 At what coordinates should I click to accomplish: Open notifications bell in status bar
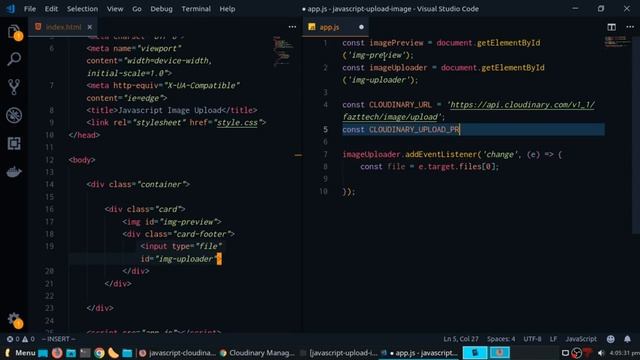pos(627,339)
